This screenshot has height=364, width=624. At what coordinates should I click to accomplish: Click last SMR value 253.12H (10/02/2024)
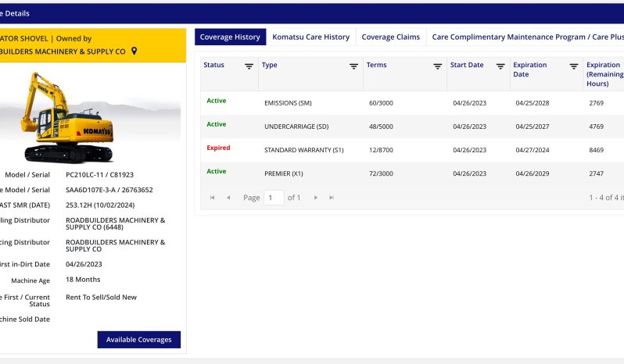point(100,205)
